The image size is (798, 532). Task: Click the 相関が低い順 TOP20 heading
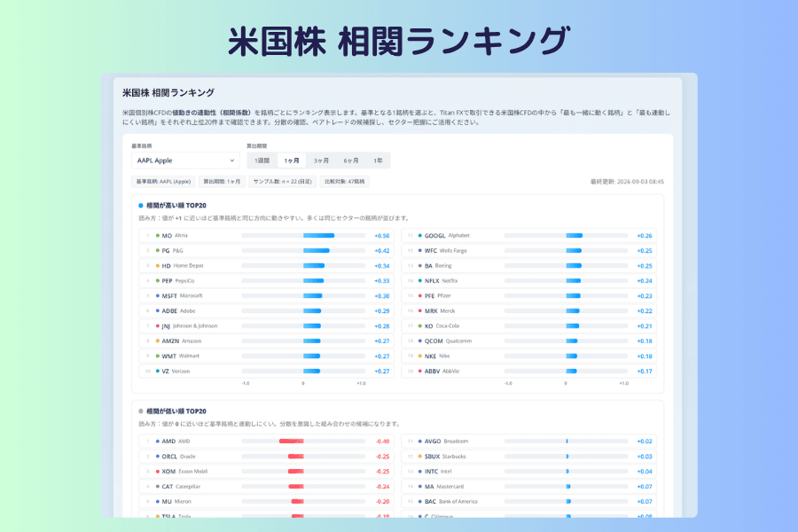click(x=176, y=411)
